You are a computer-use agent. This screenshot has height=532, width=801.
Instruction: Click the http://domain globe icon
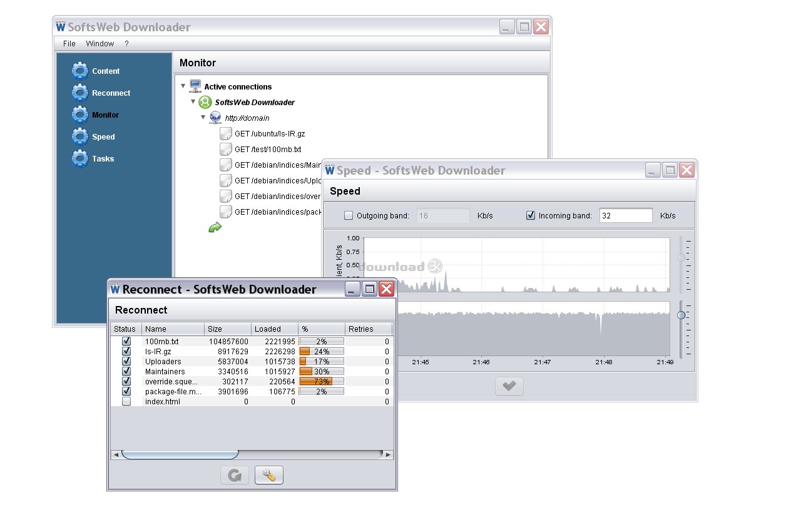tap(215, 118)
